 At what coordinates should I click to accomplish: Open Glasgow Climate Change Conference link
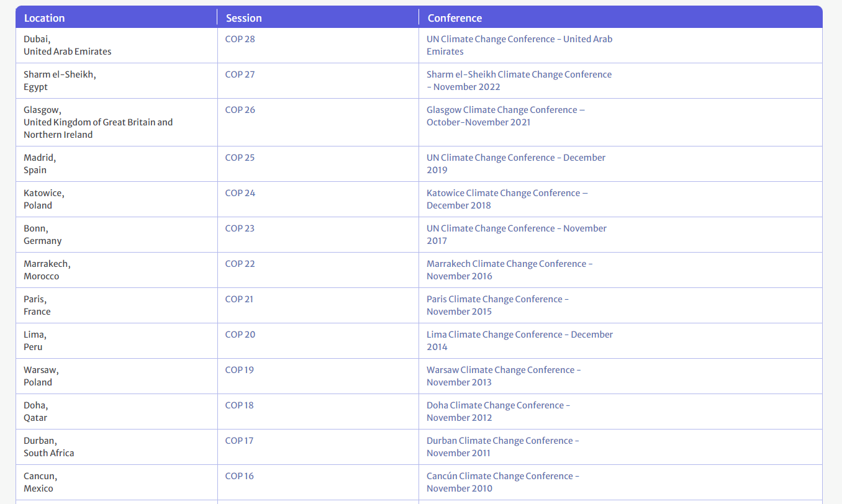click(x=506, y=116)
